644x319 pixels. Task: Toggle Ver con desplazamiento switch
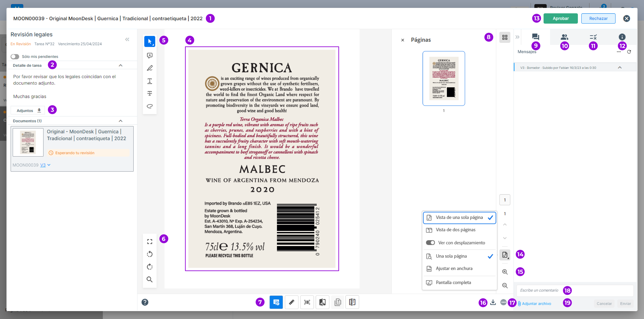430,243
